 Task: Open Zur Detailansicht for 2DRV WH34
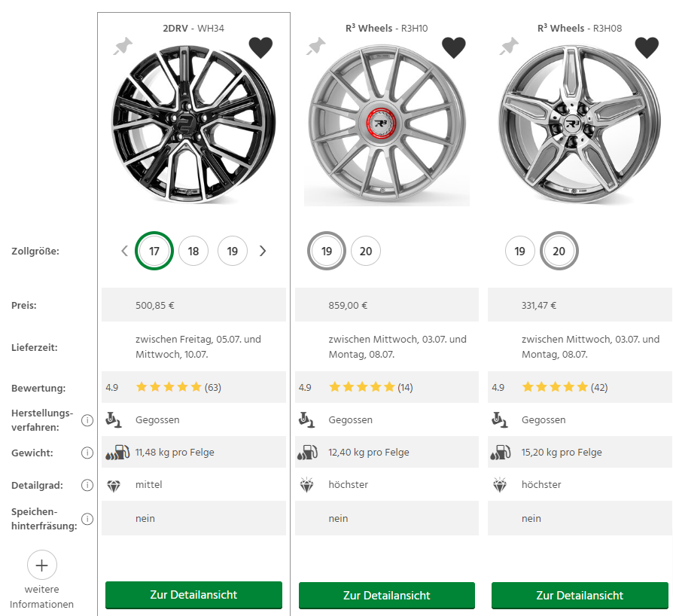coord(193,595)
